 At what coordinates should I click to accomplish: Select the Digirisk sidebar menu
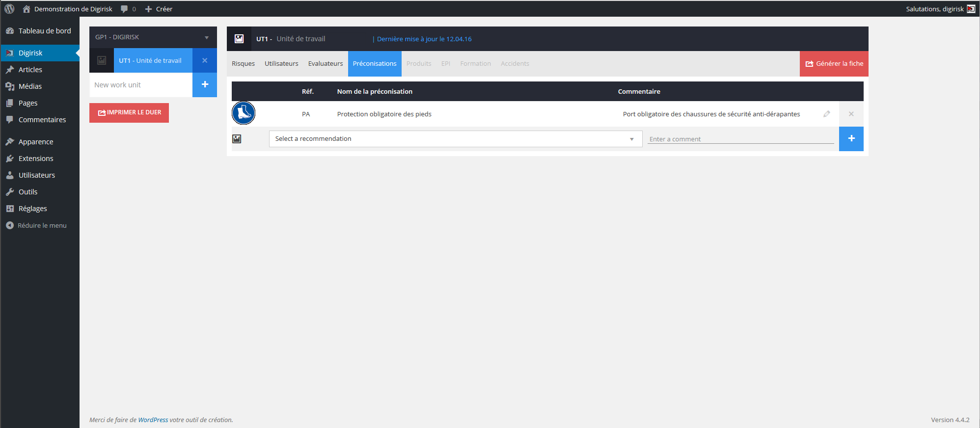tap(40, 53)
